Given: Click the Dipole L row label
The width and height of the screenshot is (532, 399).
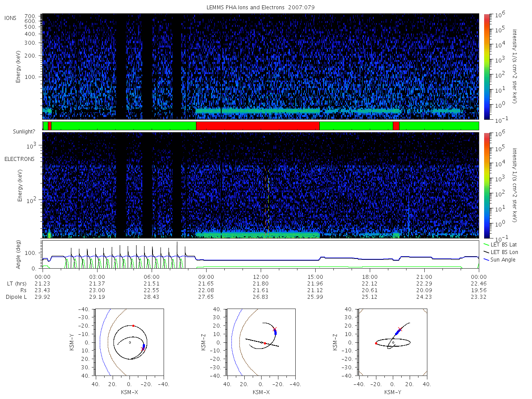Looking at the screenshot, I should 16,297.
